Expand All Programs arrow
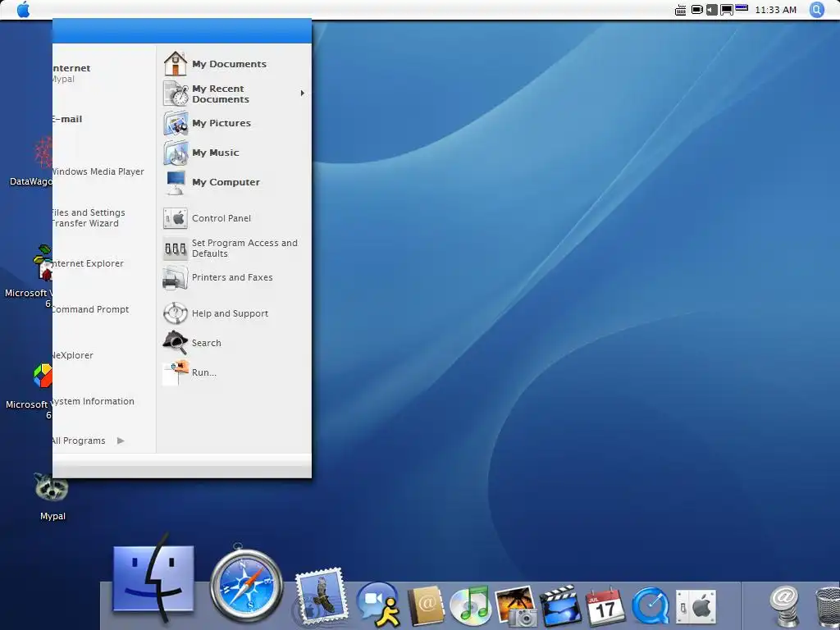This screenshot has height=630, width=840. [121, 441]
